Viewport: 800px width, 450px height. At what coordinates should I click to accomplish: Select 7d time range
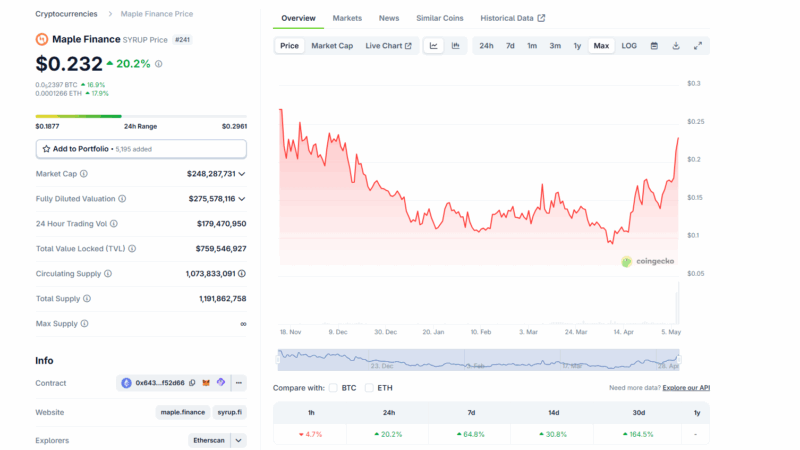[x=510, y=45]
